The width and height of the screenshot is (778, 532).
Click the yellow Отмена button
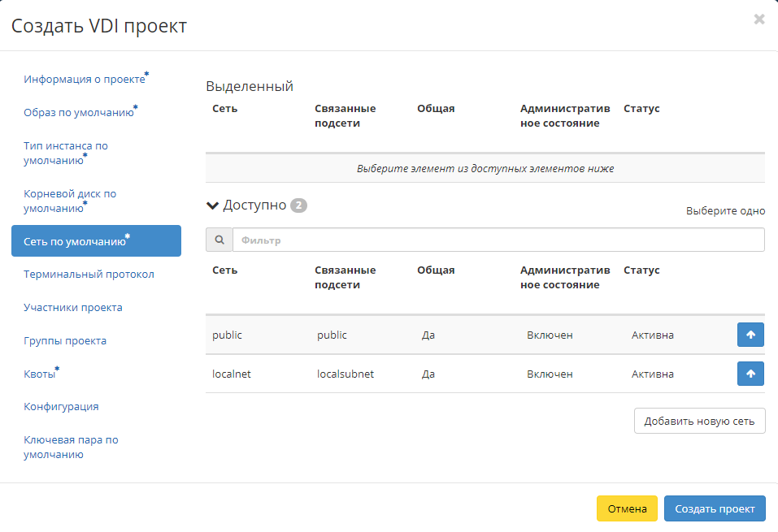tap(626, 508)
